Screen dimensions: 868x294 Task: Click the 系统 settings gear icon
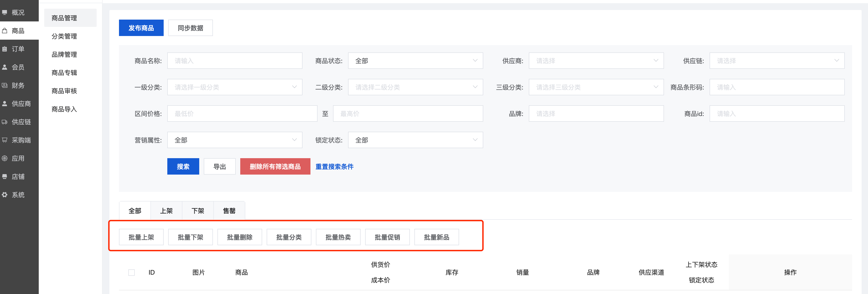pyautogui.click(x=5, y=195)
